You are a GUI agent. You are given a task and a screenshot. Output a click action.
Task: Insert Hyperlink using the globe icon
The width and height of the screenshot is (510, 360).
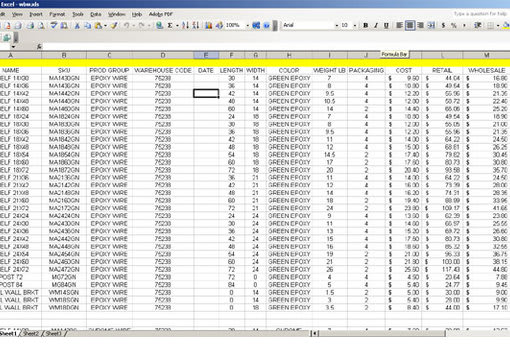(x=159, y=25)
